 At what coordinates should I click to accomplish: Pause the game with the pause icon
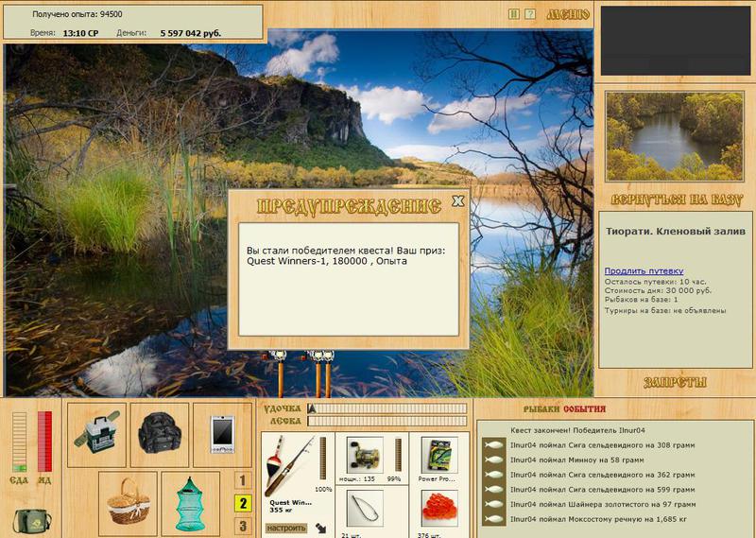(514, 14)
